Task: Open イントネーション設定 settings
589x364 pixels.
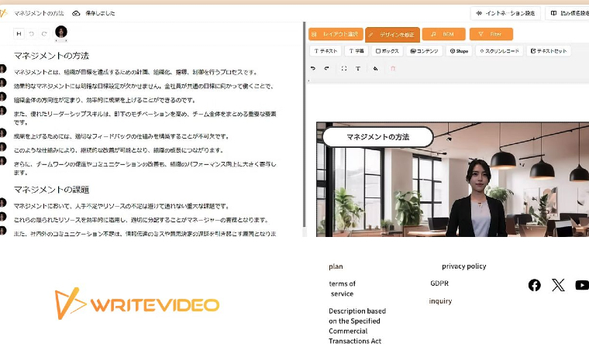Action: tap(505, 13)
